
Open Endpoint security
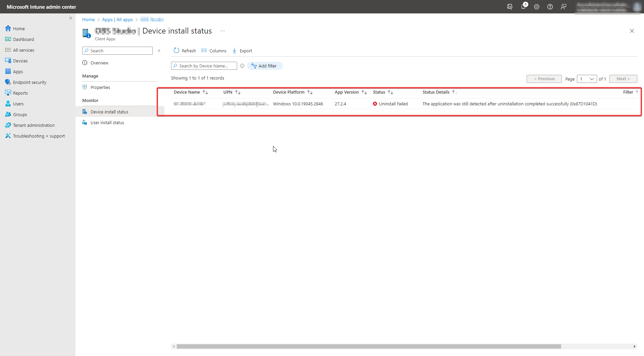pyautogui.click(x=30, y=82)
